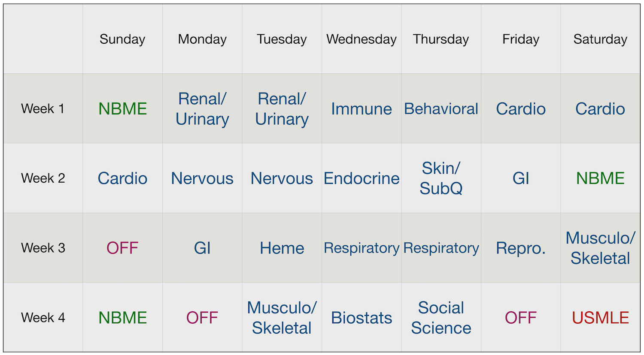Click the OFF cell on Week 3 Sunday
This screenshot has height=355, width=644.
pos(122,248)
